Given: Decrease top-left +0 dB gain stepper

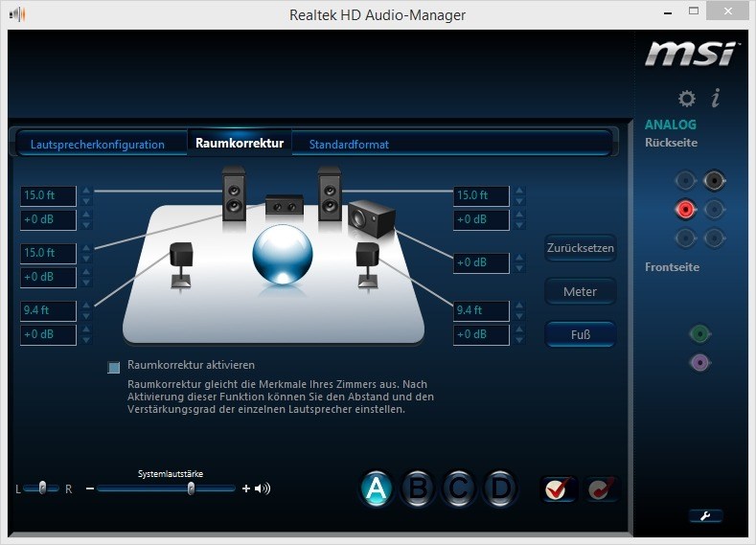Looking at the screenshot, I should coord(86,225).
